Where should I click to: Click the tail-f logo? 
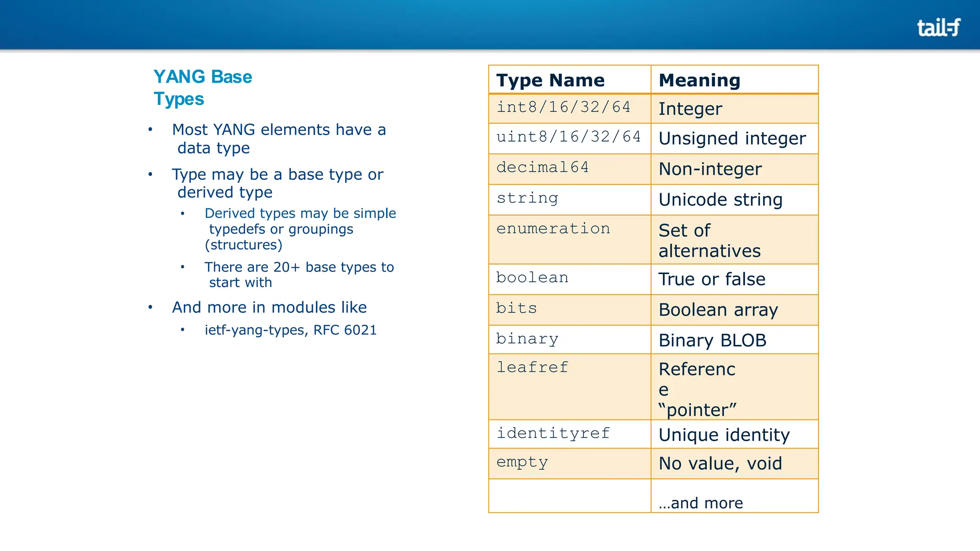coord(938,27)
